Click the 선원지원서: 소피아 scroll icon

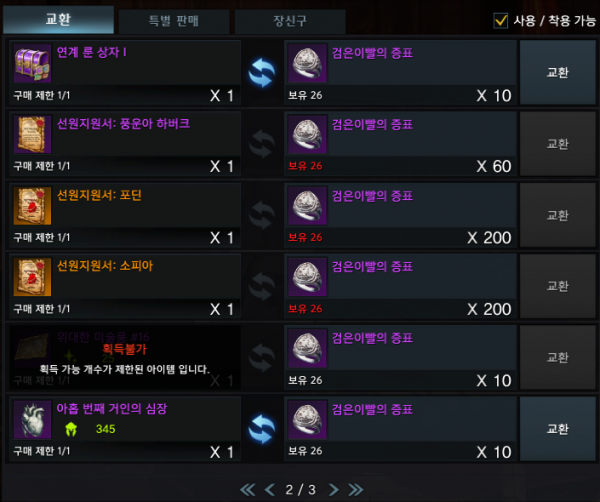[32, 277]
